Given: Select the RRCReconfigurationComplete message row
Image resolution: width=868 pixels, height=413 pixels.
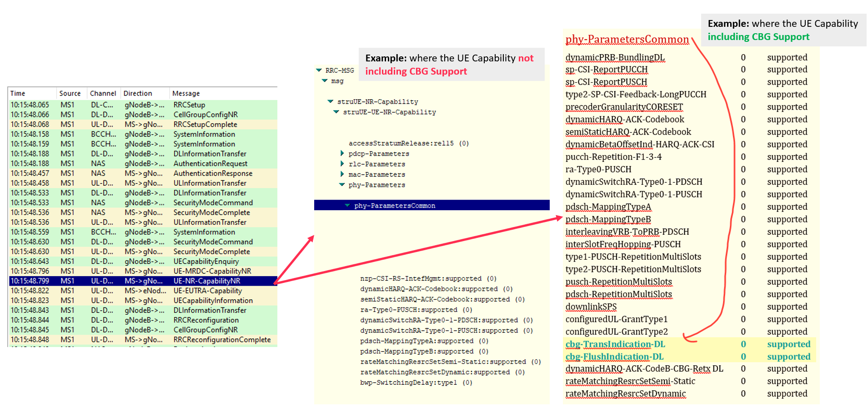Looking at the screenshot, I should (x=143, y=340).
